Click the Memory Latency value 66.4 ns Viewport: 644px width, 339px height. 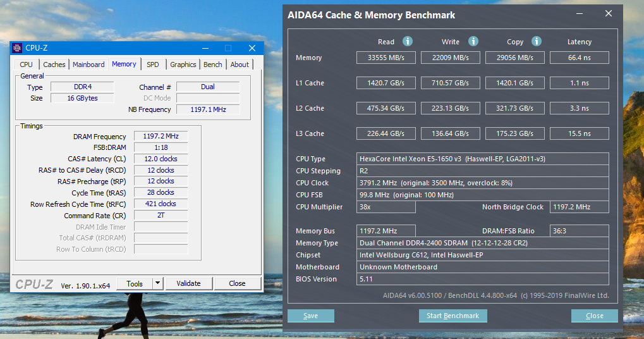(x=580, y=58)
